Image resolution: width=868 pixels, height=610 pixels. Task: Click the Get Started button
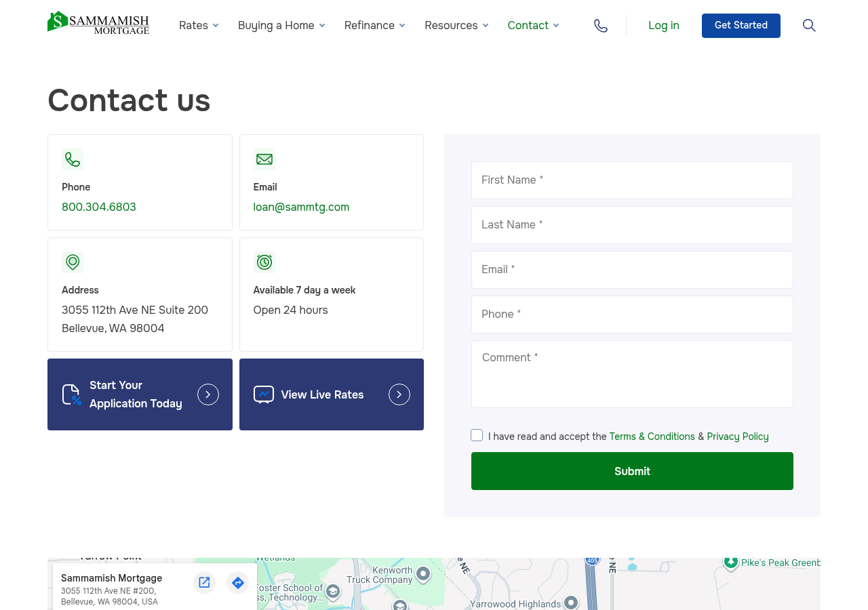(x=741, y=25)
